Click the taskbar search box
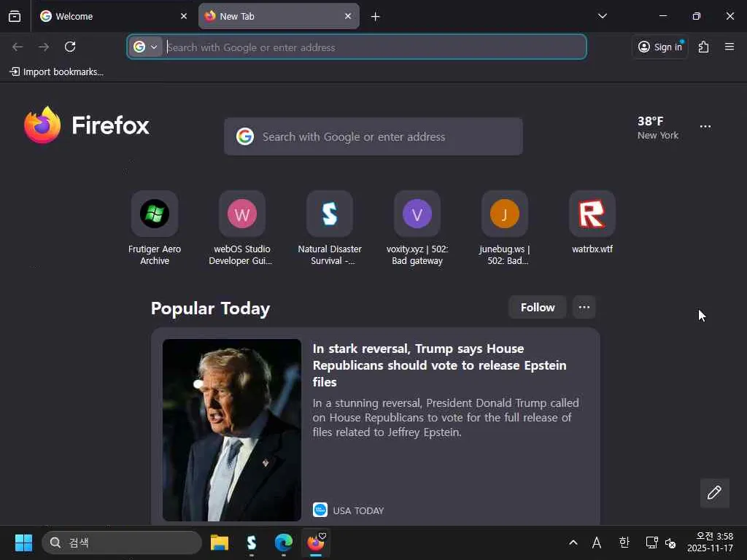The image size is (747, 560). (122, 542)
